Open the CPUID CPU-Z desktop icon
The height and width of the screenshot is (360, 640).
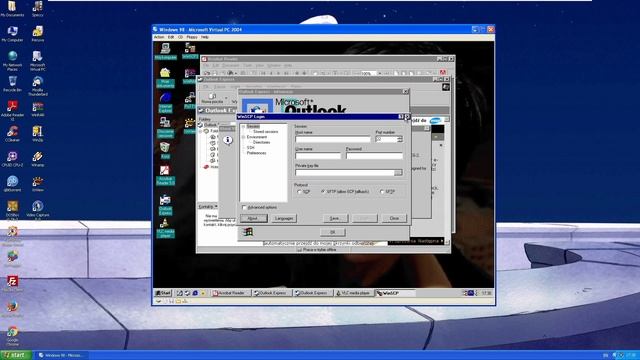(12, 159)
